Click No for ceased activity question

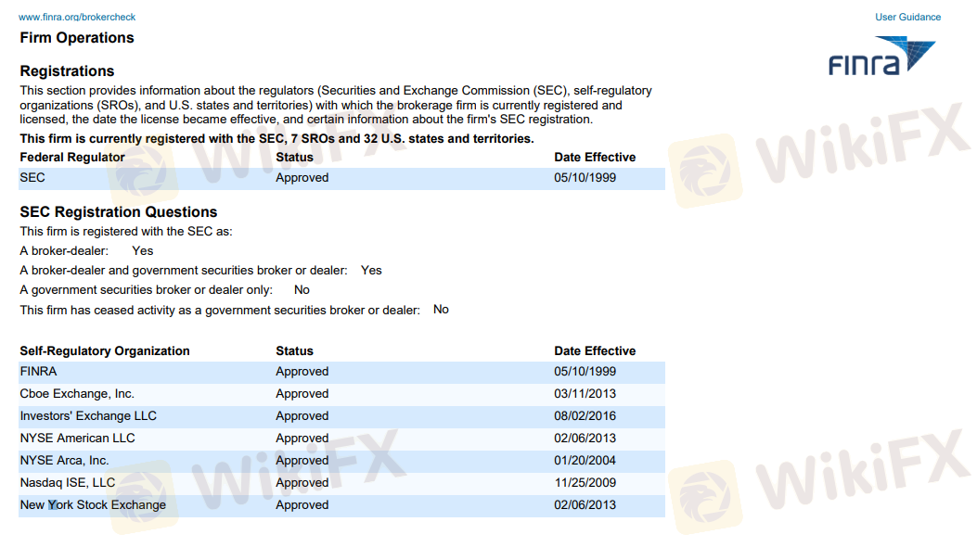point(441,310)
